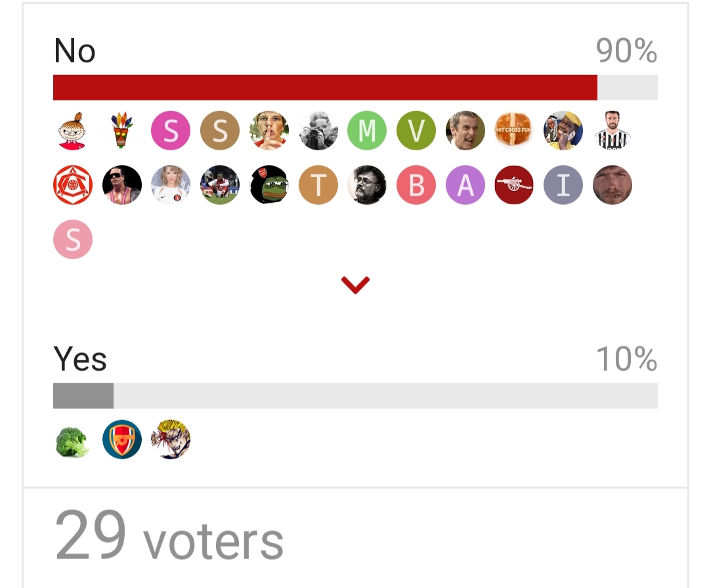This screenshot has width=709, height=588.
Task: Click the red No result bar
Action: pos(325,87)
